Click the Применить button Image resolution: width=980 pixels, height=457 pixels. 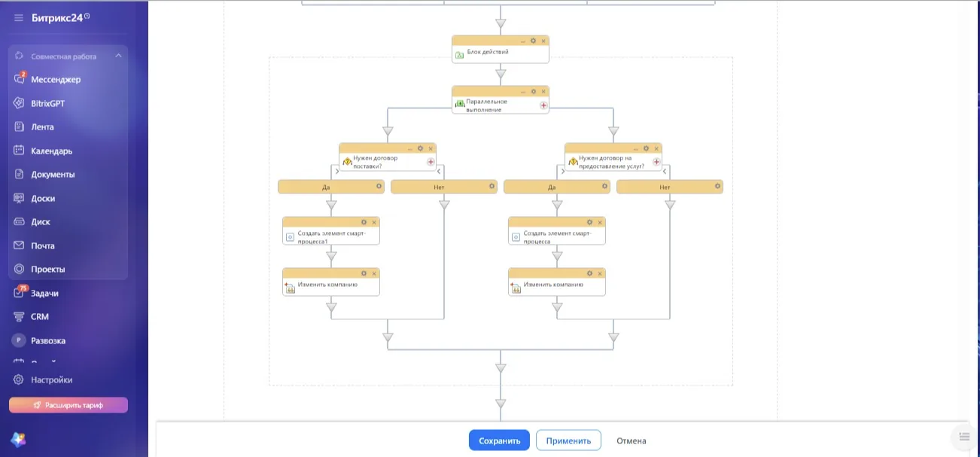coord(568,440)
